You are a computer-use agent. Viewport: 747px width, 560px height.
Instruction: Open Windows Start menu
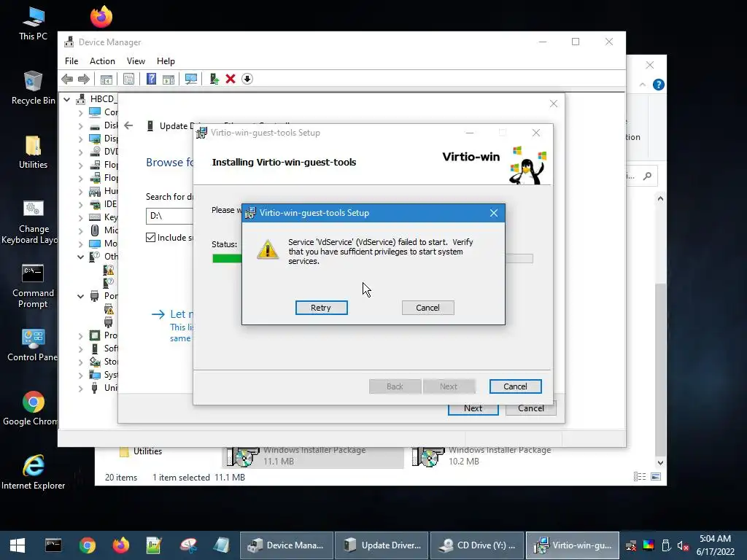point(18,545)
